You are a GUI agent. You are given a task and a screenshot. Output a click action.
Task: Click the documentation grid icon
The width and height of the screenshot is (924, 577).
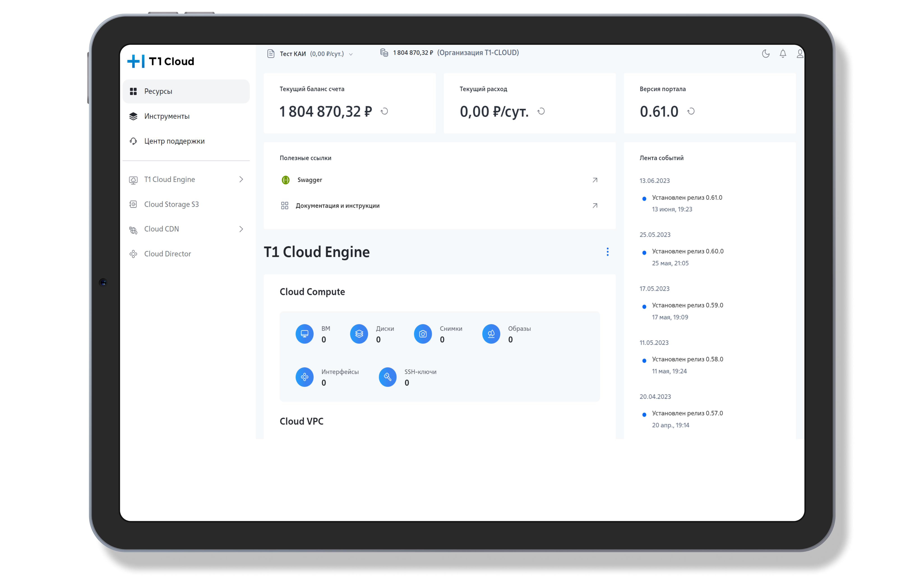[284, 206]
